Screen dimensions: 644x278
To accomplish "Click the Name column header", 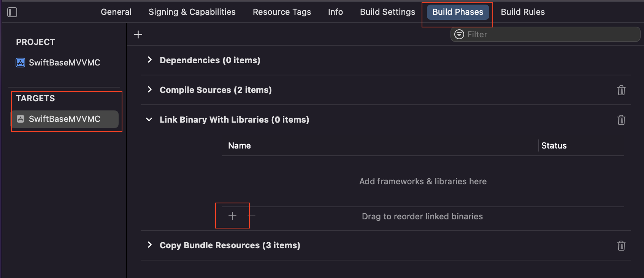I will 240,145.
